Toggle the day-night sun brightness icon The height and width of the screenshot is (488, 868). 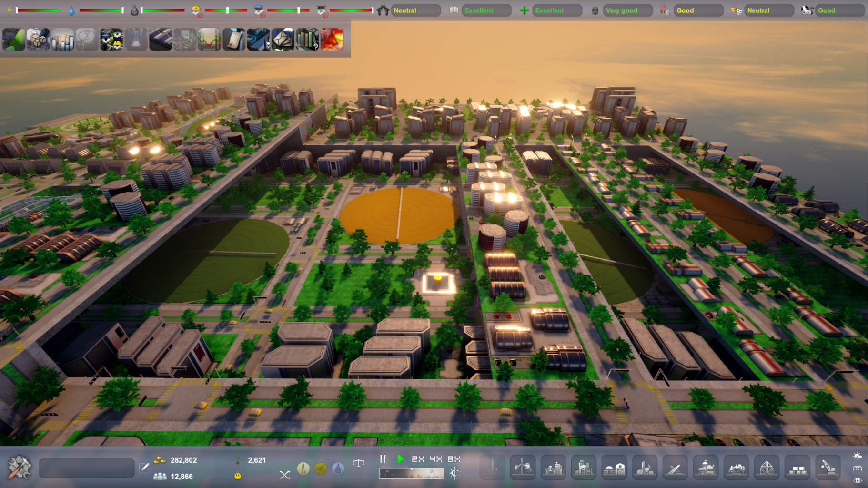coord(454,473)
